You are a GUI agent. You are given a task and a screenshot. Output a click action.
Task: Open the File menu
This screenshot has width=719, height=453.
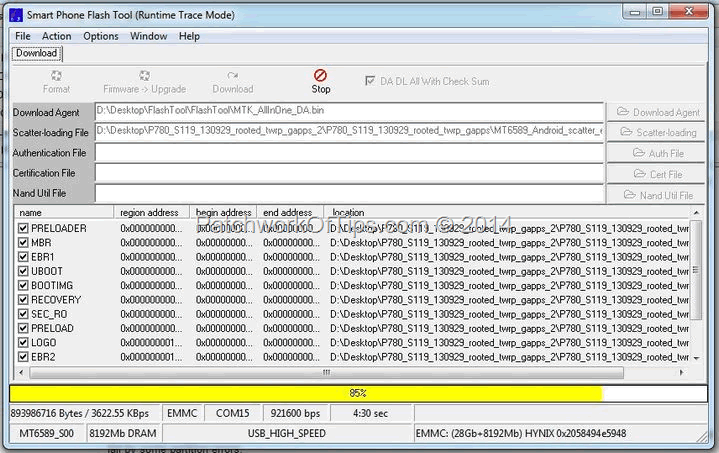(22, 36)
